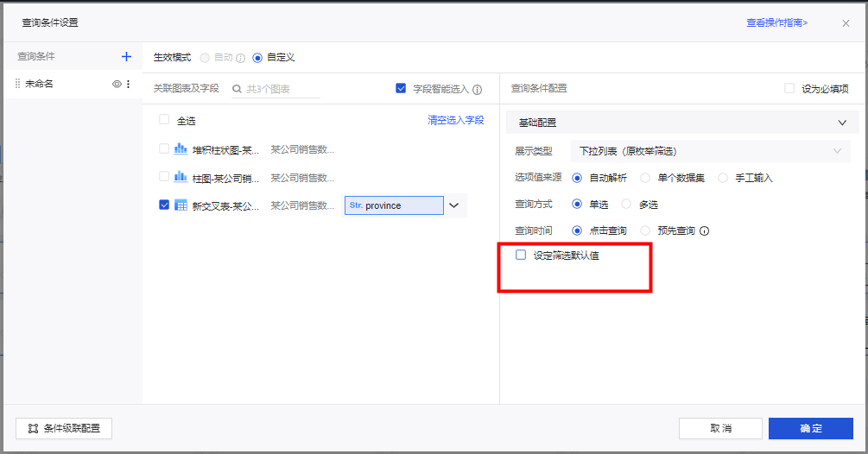Click the 新交叉表 table icon
Viewport: 868px width, 454px height.
(181, 205)
